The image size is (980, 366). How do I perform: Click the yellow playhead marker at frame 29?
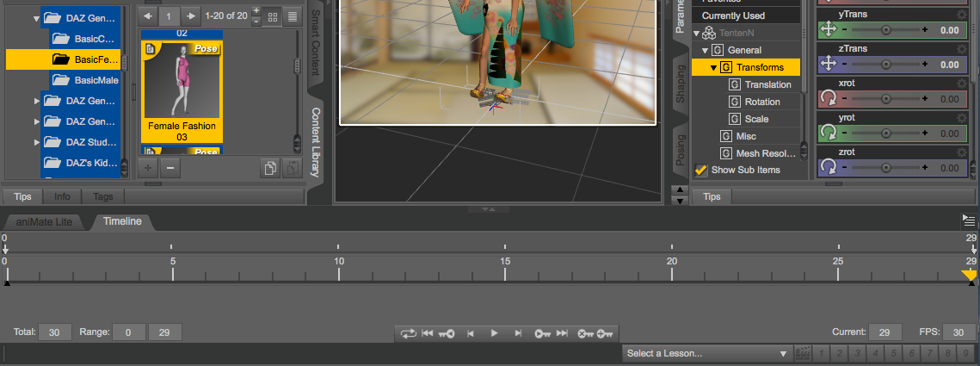click(x=970, y=276)
